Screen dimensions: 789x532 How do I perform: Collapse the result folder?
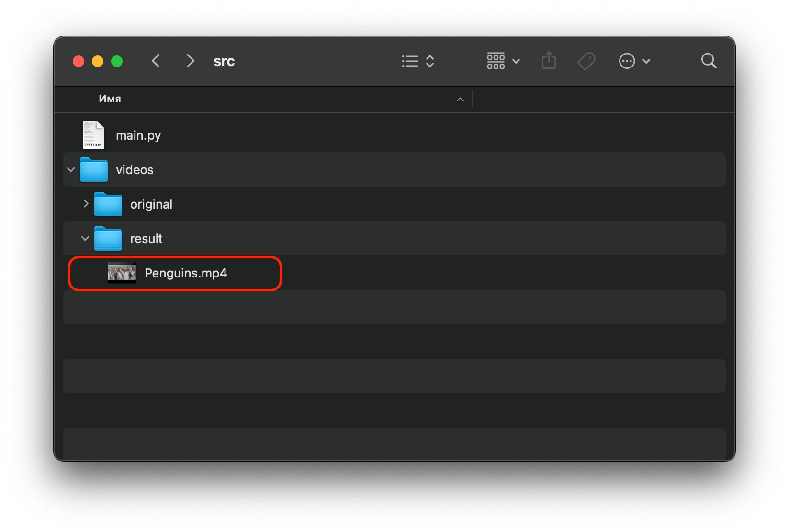click(85, 238)
